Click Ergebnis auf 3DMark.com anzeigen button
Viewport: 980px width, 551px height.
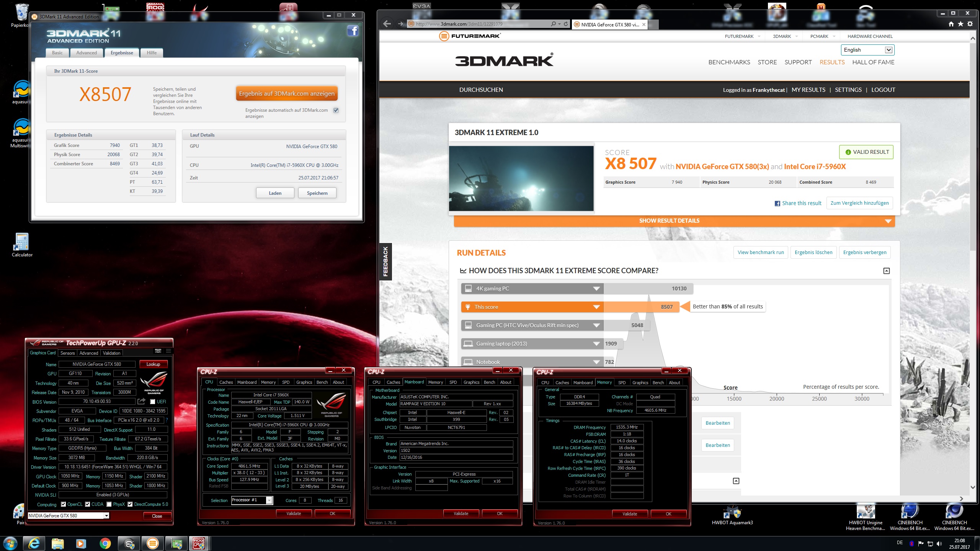287,94
